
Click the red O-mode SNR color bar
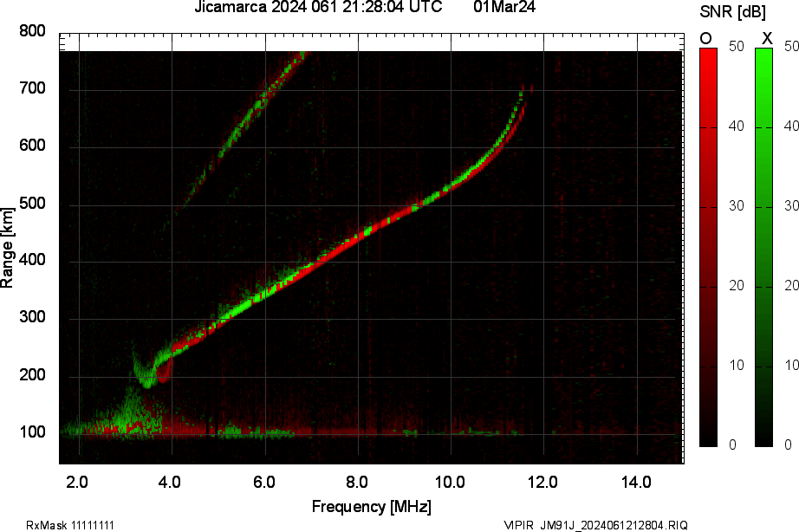point(708,247)
